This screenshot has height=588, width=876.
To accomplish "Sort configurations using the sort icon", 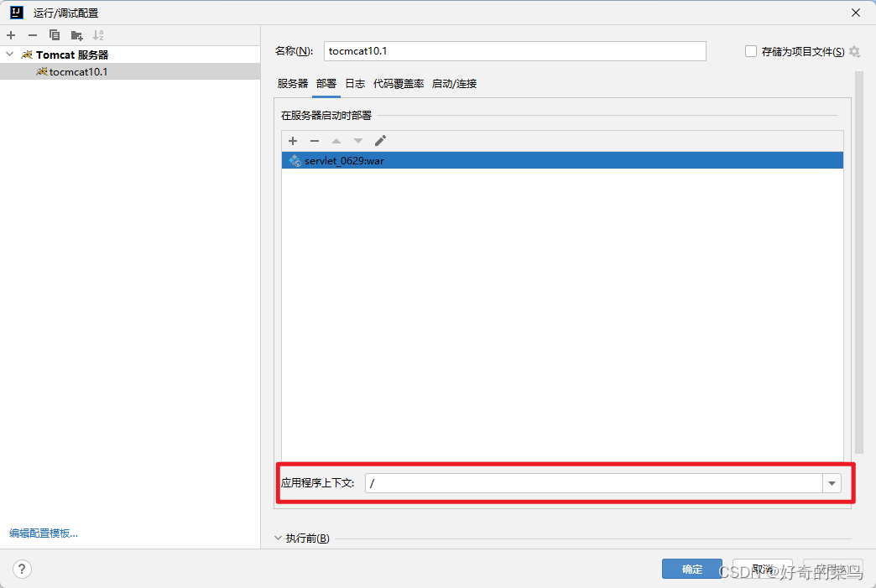I will (98, 34).
